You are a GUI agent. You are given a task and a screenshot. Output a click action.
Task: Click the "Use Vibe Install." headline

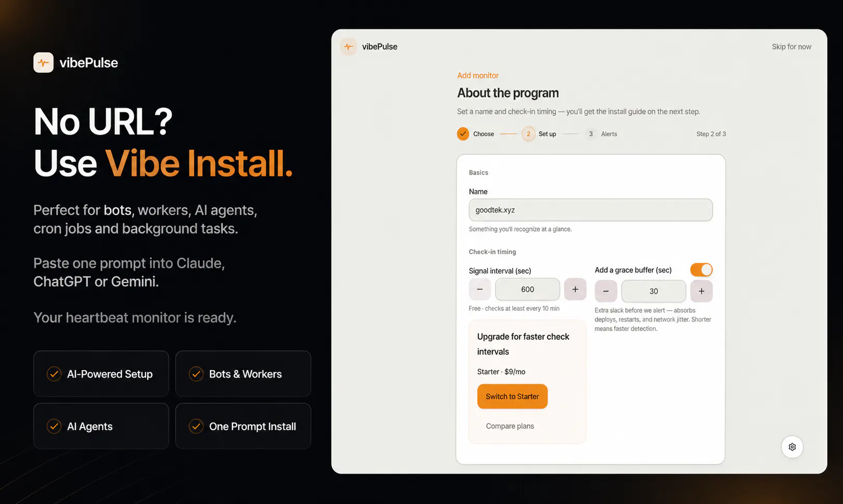point(163,163)
